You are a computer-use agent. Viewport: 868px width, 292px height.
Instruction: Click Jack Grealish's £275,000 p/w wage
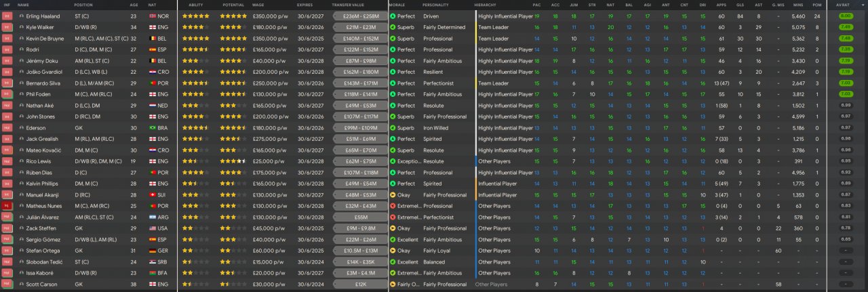[x=269, y=138]
